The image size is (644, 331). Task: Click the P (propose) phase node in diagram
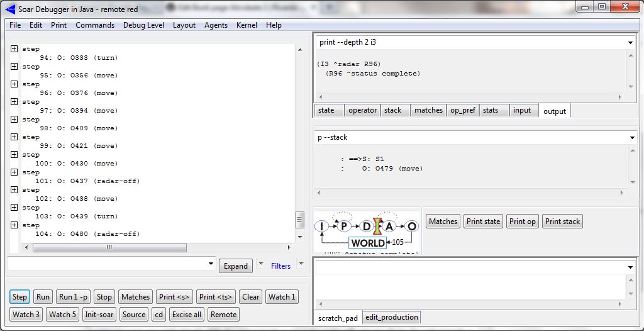coord(343,227)
